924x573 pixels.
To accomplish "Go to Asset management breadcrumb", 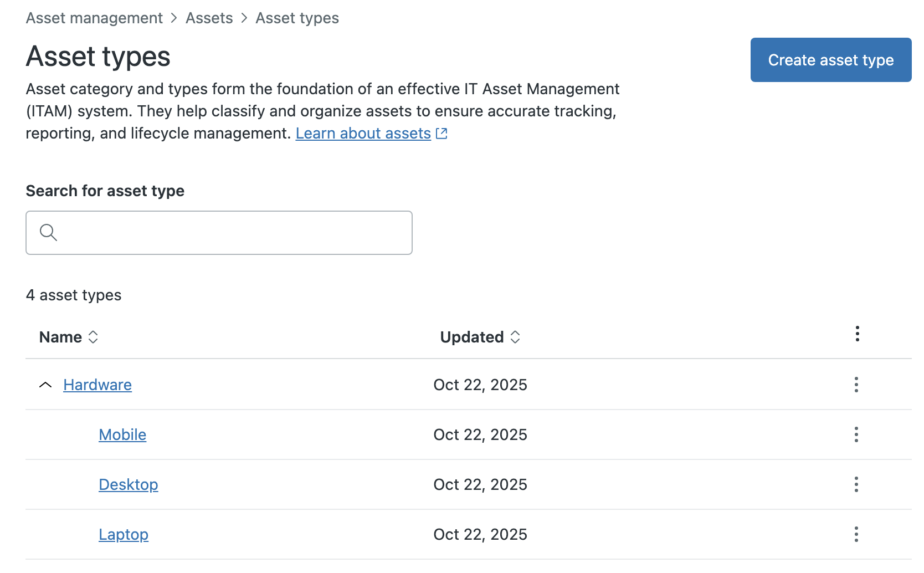I will (94, 18).
